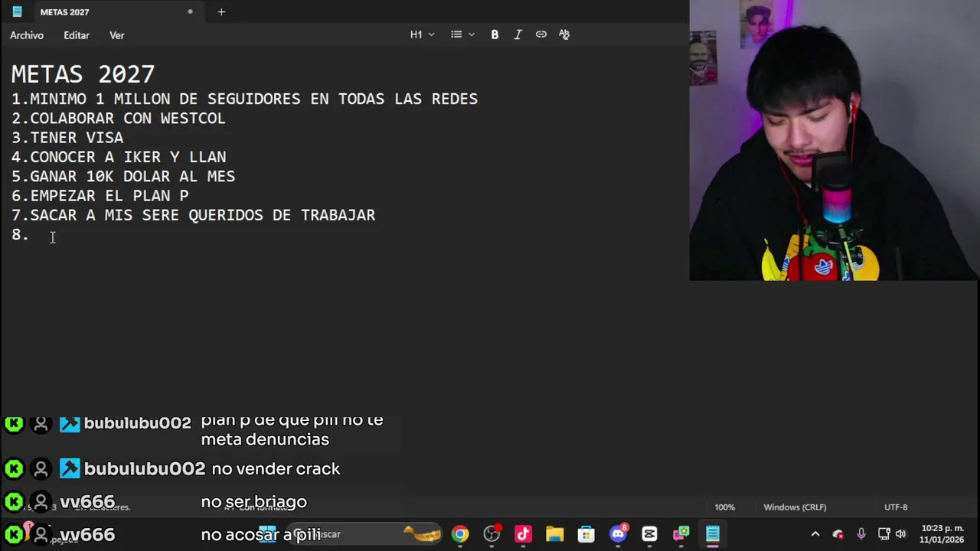Click the line about SEGUIDORES EN TODAS LAS REDES
980x551 pixels.
[x=244, y=99]
